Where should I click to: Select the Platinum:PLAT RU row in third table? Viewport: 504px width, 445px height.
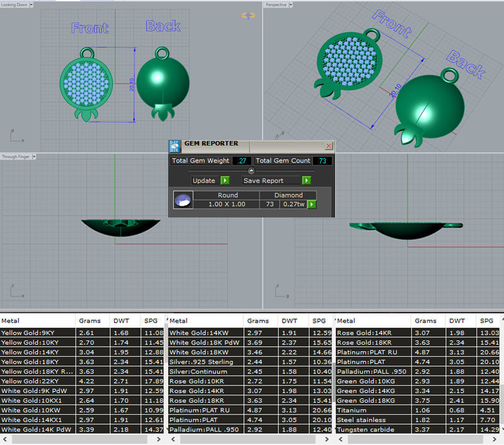pyautogui.click(x=418, y=352)
